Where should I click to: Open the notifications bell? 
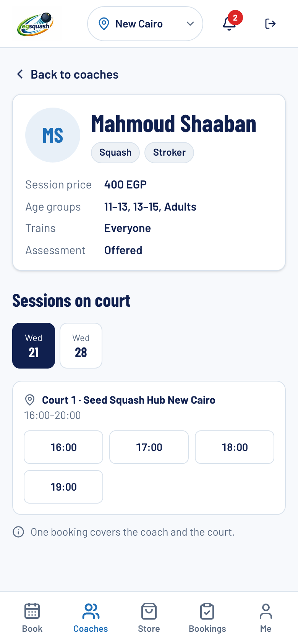(x=229, y=24)
